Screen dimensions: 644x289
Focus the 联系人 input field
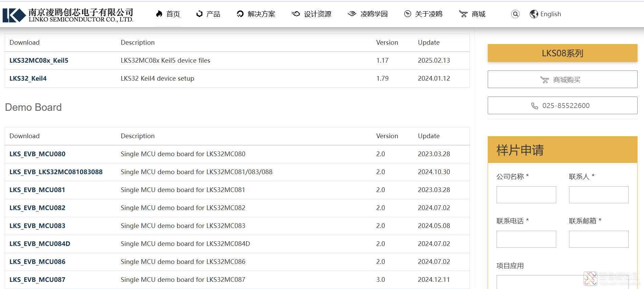pos(599,195)
